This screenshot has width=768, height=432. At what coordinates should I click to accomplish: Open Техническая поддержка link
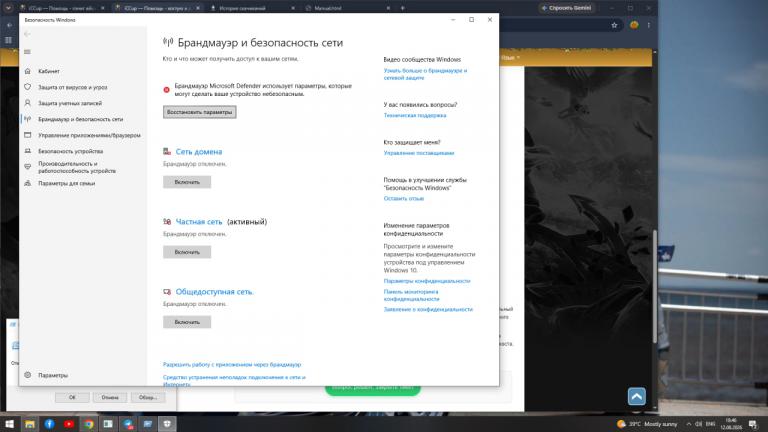click(415, 116)
